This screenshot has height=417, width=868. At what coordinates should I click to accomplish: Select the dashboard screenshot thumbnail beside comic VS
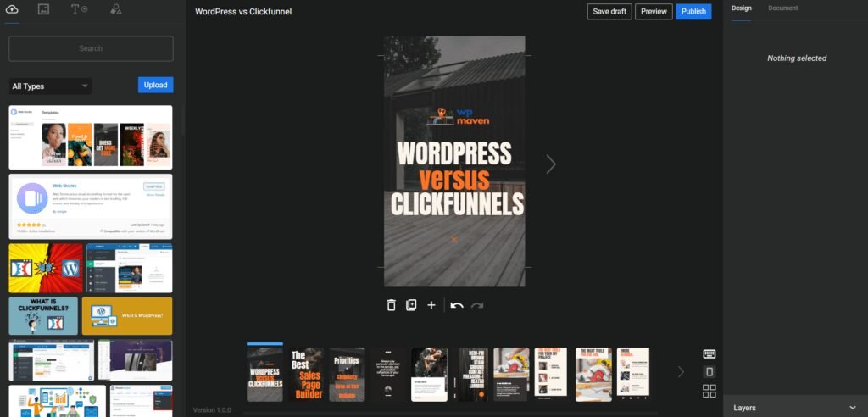click(x=130, y=268)
